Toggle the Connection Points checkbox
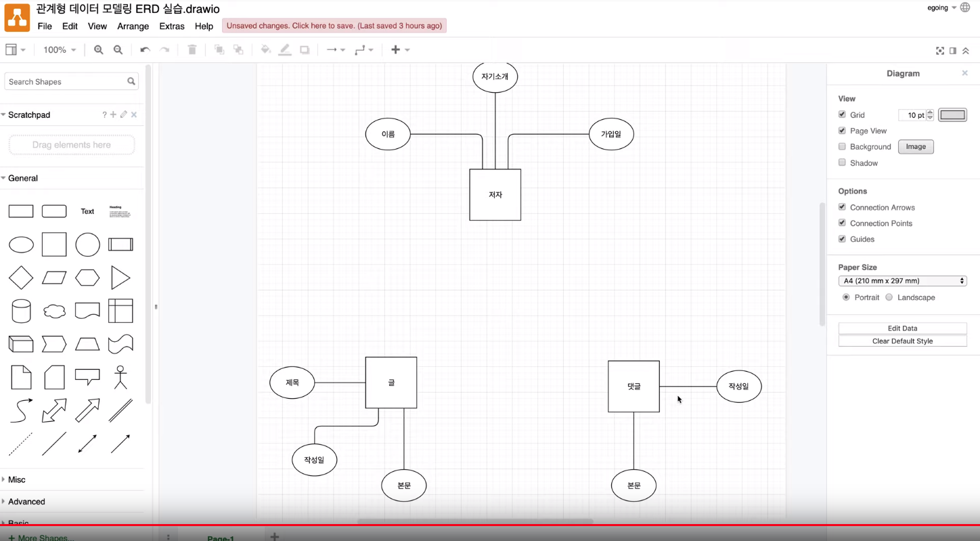 [x=842, y=223]
